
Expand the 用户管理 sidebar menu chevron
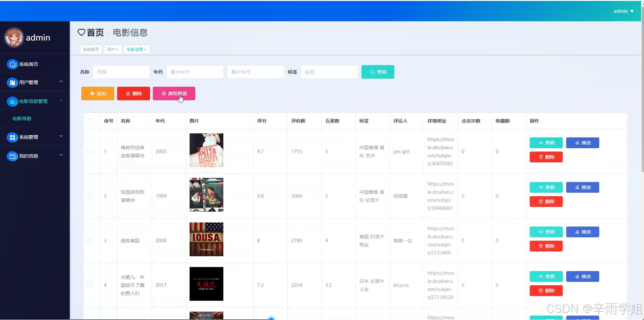[x=61, y=81]
